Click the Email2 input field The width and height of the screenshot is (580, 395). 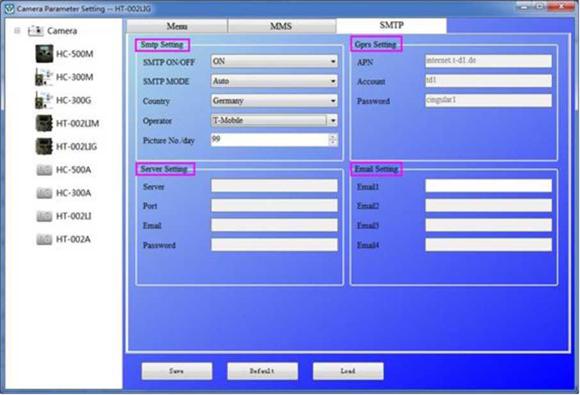(488, 206)
